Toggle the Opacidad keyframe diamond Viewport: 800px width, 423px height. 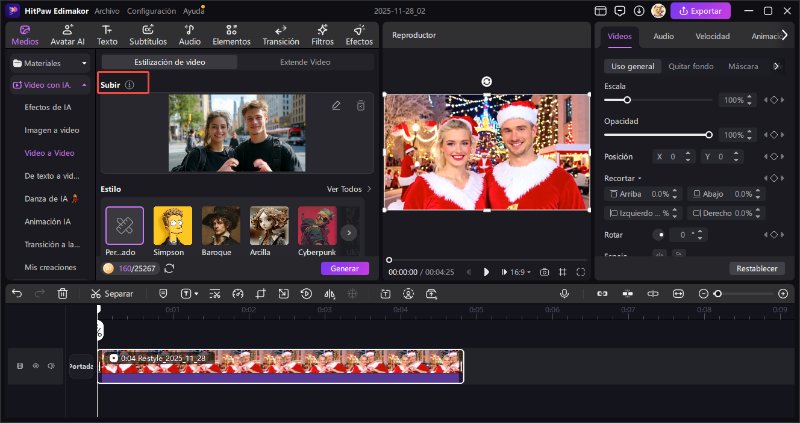[774, 135]
